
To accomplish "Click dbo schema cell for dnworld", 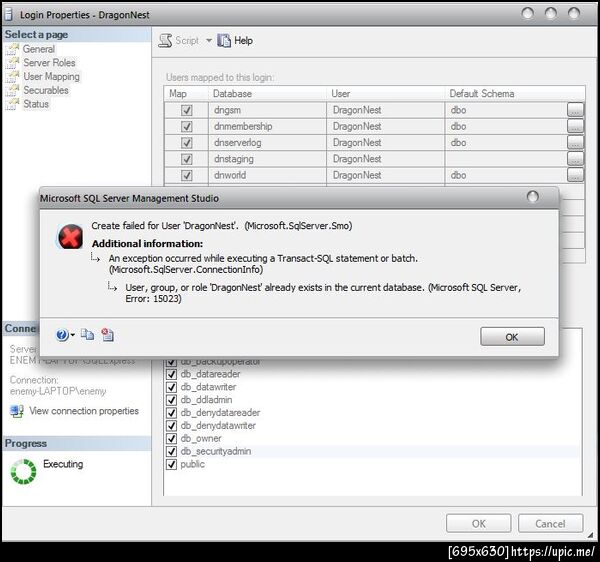I will pyautogui.click(x=505, y=175).
